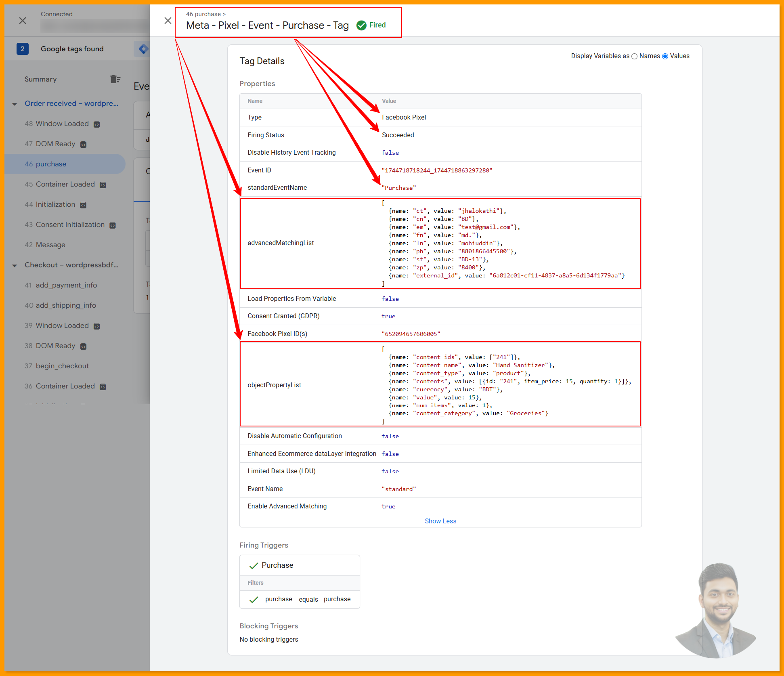
Task: Select the Values radio button
Action: [665, 57]
